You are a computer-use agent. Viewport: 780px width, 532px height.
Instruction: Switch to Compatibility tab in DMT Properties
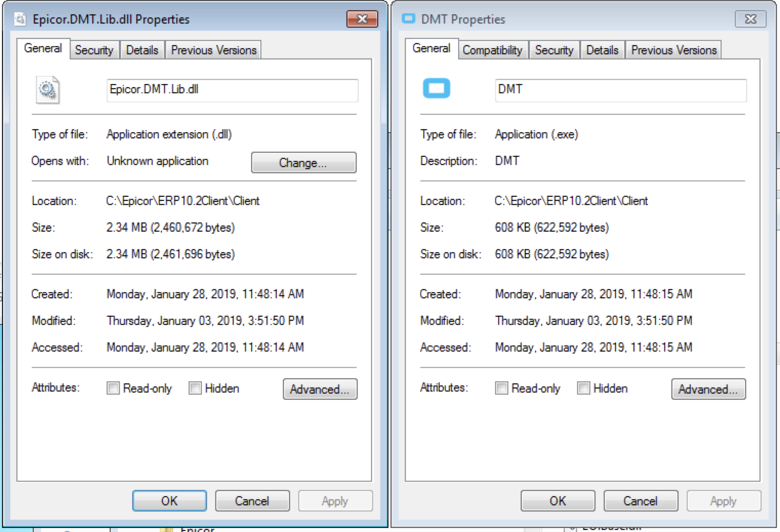[492, 50]
